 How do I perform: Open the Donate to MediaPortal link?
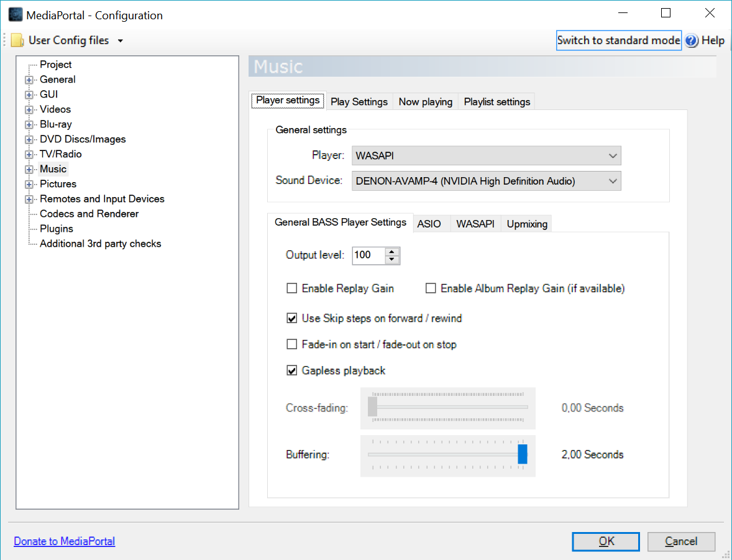tap(64, 541)
